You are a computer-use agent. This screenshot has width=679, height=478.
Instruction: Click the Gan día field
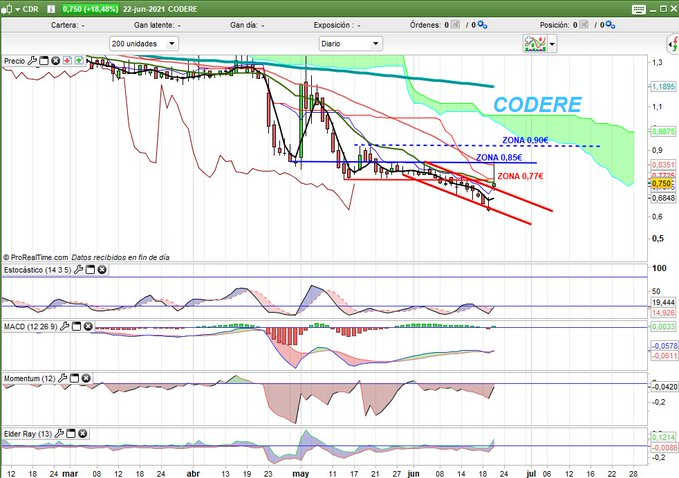pyautogui.click(x=247, y=25)
